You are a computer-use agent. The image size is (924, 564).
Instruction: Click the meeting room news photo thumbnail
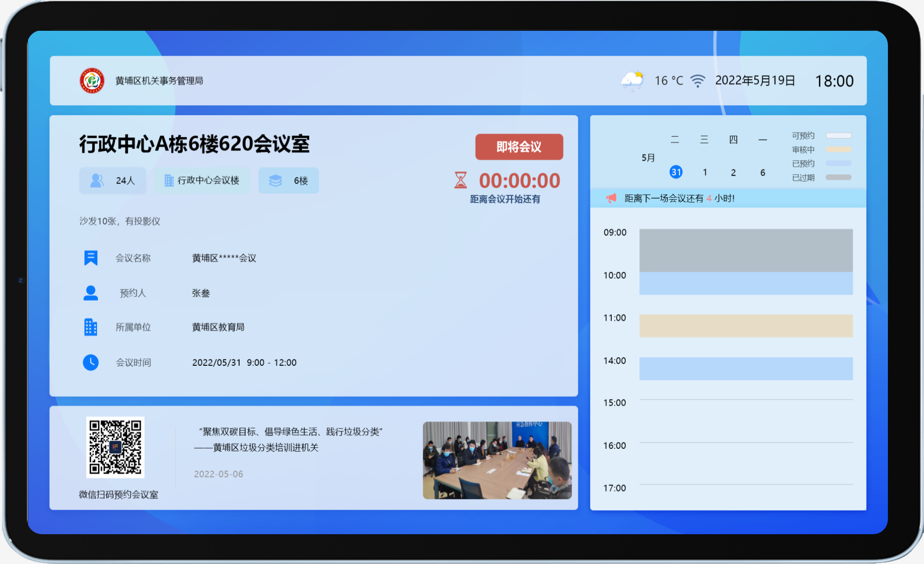[x=497, y=460]
